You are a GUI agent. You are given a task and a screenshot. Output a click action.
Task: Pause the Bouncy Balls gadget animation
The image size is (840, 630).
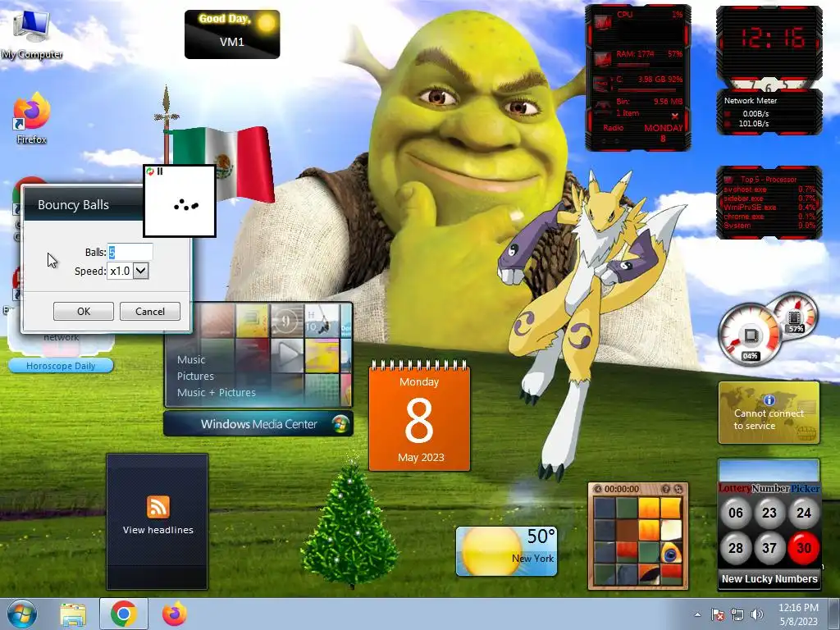[x=160, y=171]
